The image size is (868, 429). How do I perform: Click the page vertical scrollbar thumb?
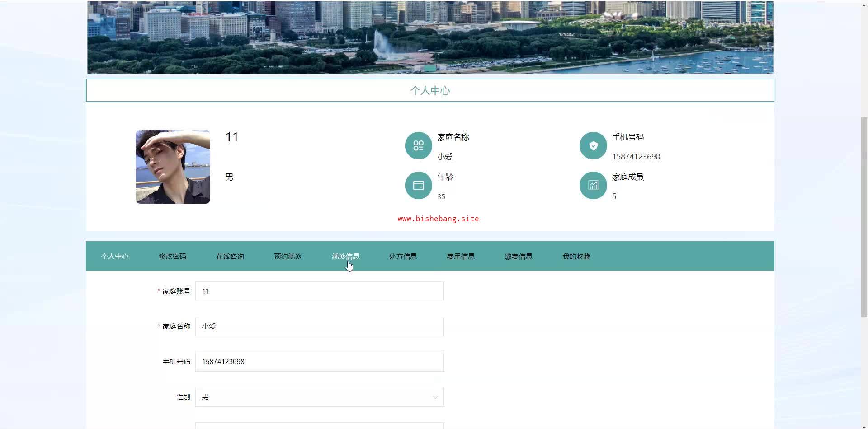[864, 217]
